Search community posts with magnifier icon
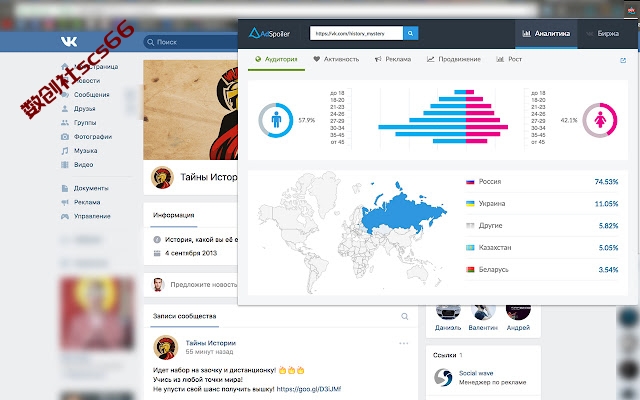Viewport: 640px width, 400px height. [404, 316]
